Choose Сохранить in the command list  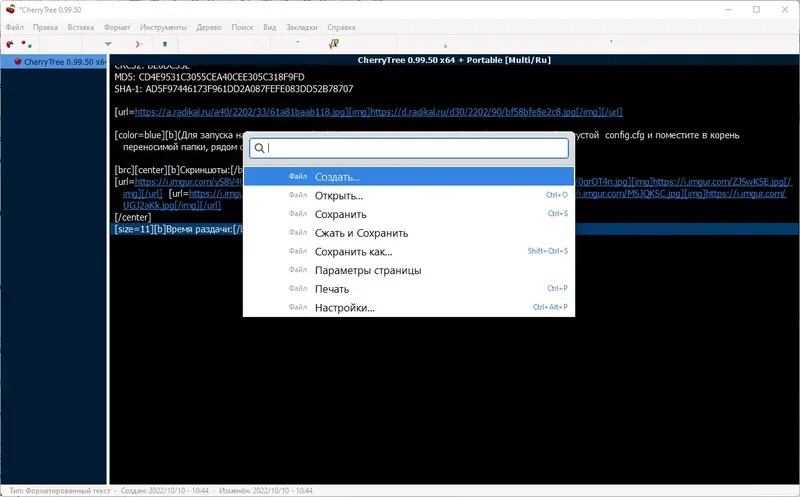coord(409,214)
